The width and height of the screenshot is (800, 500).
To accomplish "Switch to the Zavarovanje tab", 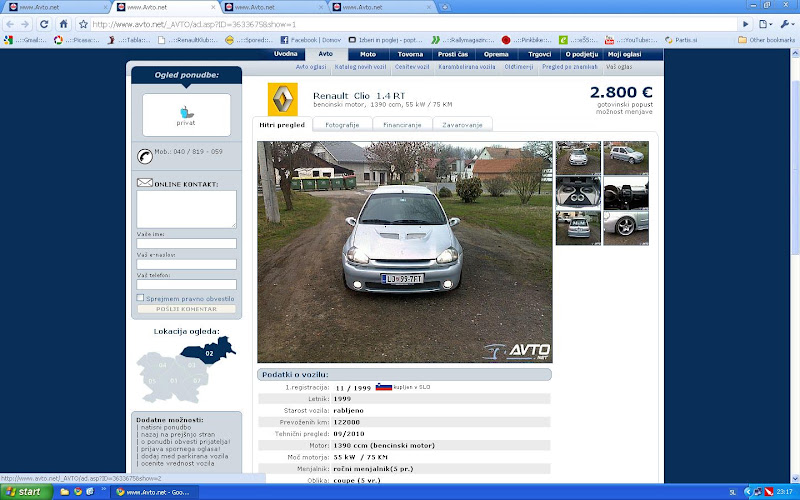I will click(x=462, y=124).
